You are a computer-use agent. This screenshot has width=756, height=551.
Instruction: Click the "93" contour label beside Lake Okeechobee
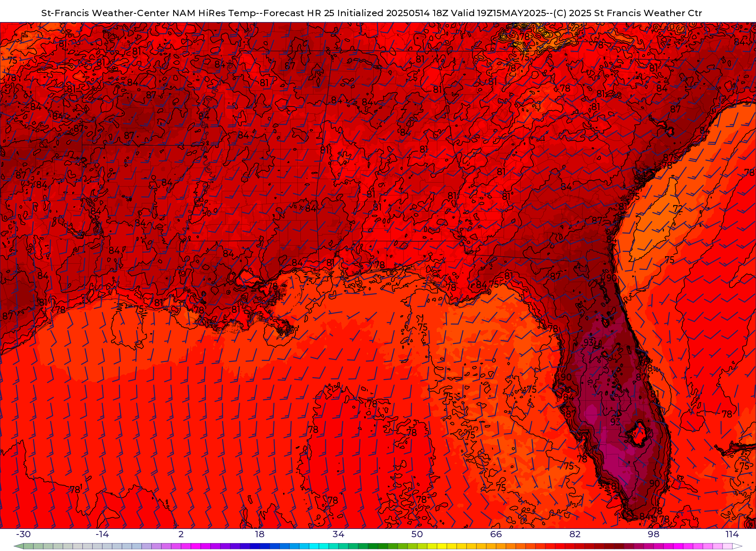pyautogui.click(x=615, y=422)
